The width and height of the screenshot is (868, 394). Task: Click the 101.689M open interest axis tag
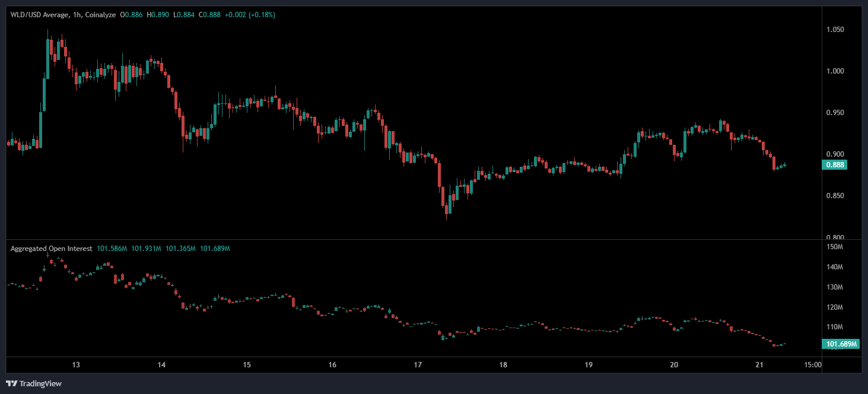click(x=842, y=344)
